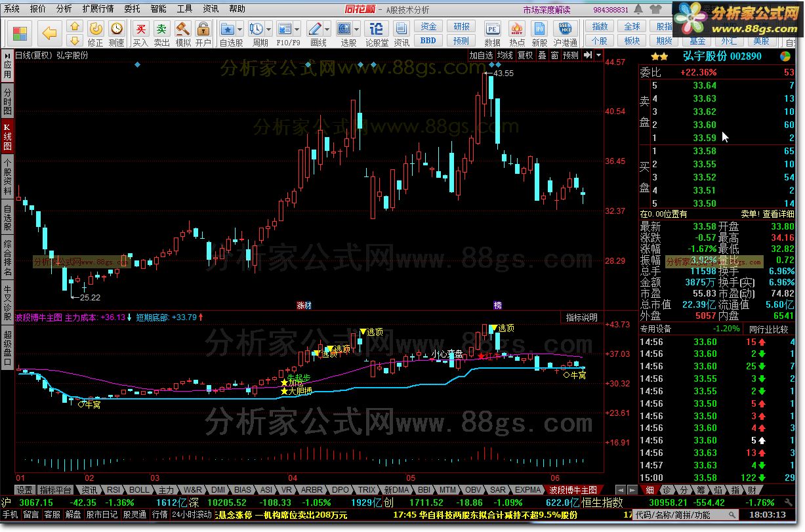The height and width of the screenshot is (532, 805).
Task: Open dropdown arrow next to 选股
Action: click(356, 30)
